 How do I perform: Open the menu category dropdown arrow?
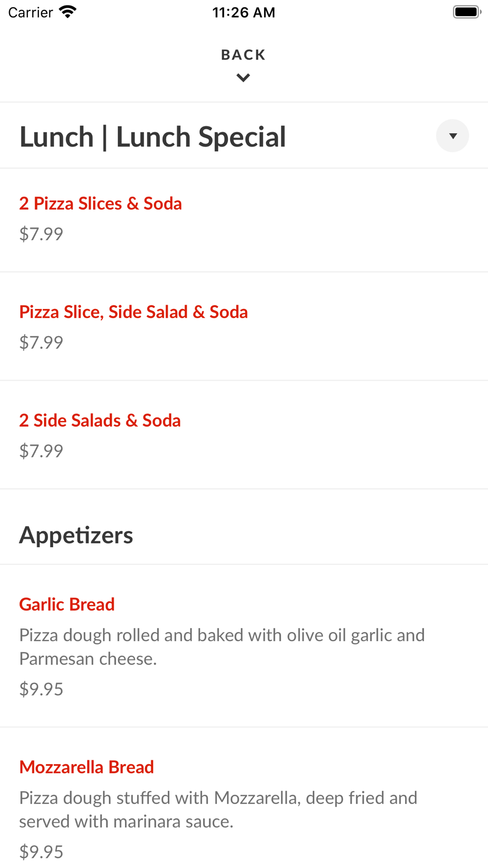452,136
